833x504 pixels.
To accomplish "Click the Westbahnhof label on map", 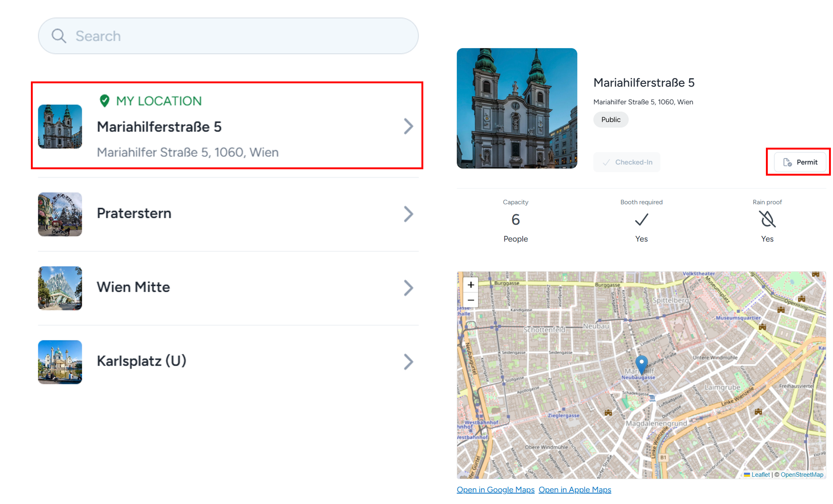I will tap(481, 423).
